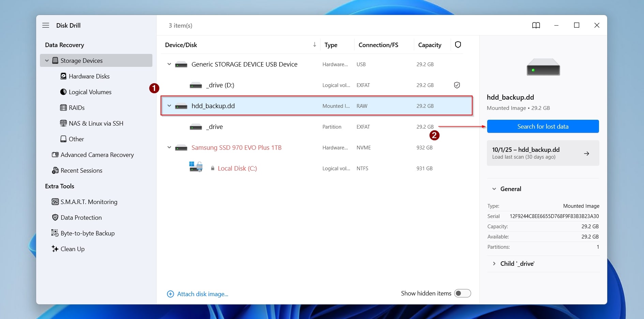The image size is (644, 319).
Task: Toggle protection checkmark on _drive (D:)
Action: [457, 85]
